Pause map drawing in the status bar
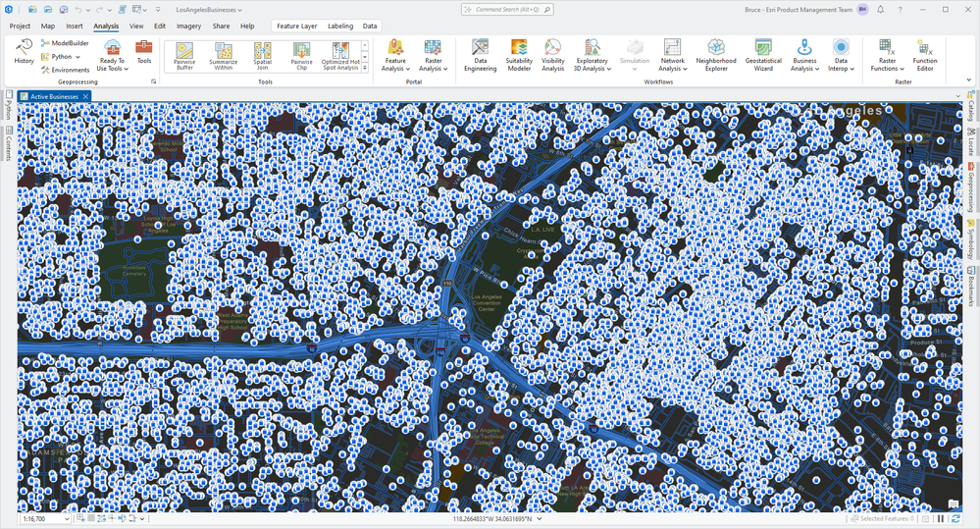Image resolution: width=980 pixels, height=529 pixels. [x=941, y=518]
